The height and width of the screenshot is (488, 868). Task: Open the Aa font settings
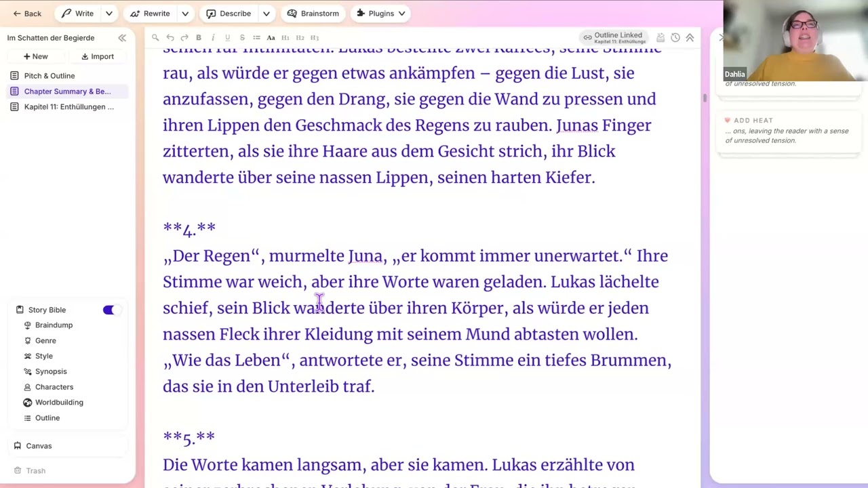tap(271, 38)
